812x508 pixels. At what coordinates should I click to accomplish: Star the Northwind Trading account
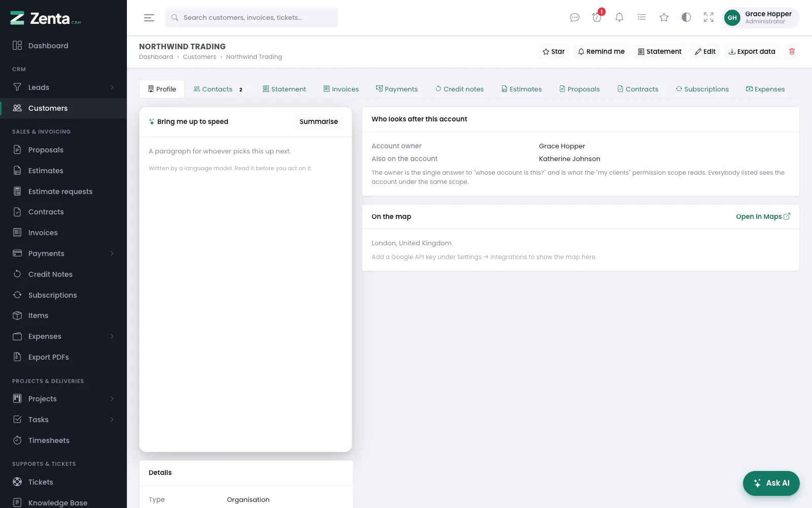(x=553, y=51)
